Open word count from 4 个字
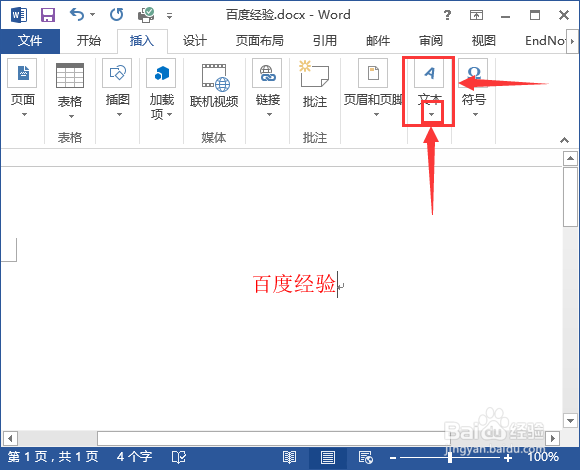 (134, 457)
